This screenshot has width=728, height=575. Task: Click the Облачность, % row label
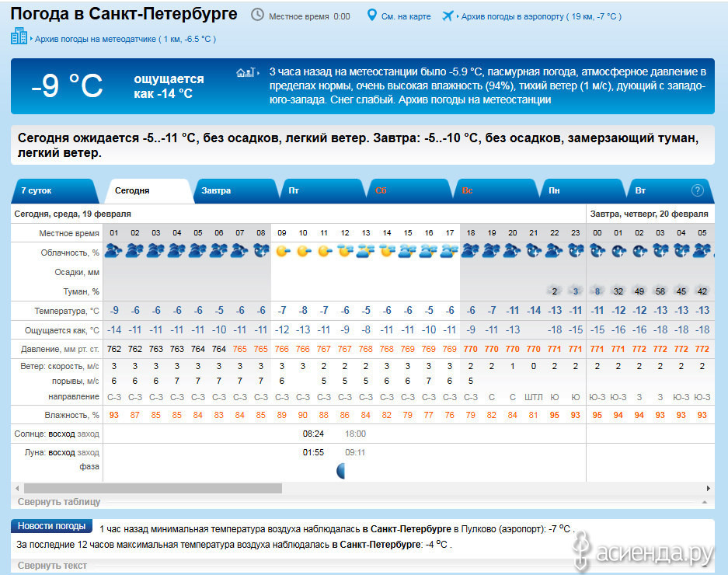pos(70,253)
